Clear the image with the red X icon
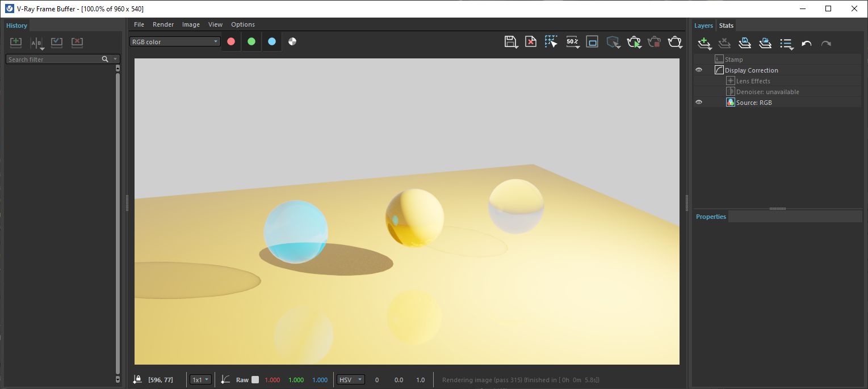 pyautogui.click(x=530, y=41)
